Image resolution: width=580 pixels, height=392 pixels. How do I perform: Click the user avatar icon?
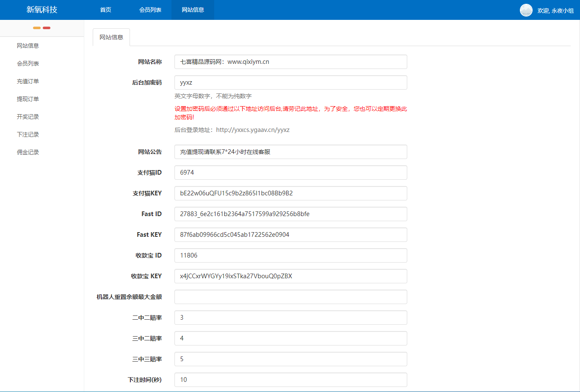click(x=526, y=10)
